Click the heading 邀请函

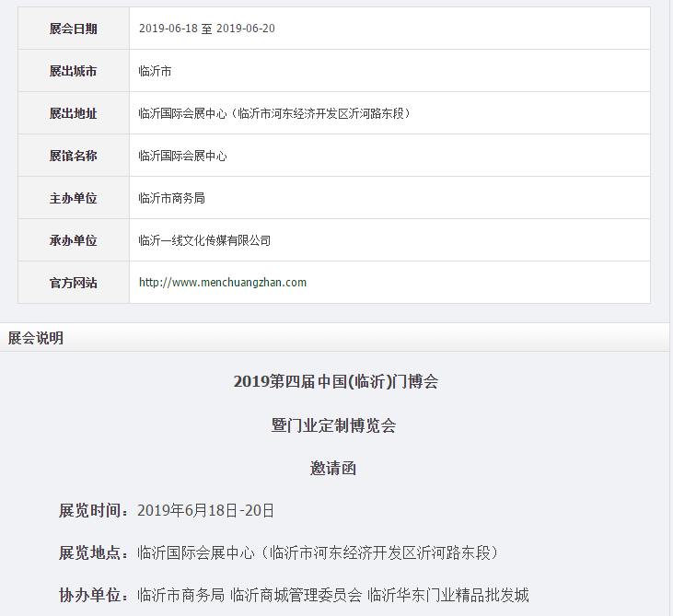[333, 468]
